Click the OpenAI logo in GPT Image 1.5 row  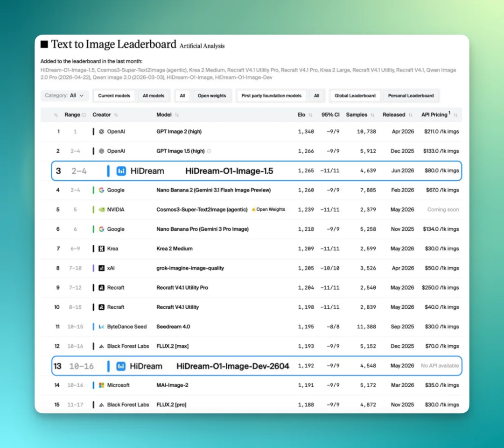pyautogui.click(x=102, y=151)
